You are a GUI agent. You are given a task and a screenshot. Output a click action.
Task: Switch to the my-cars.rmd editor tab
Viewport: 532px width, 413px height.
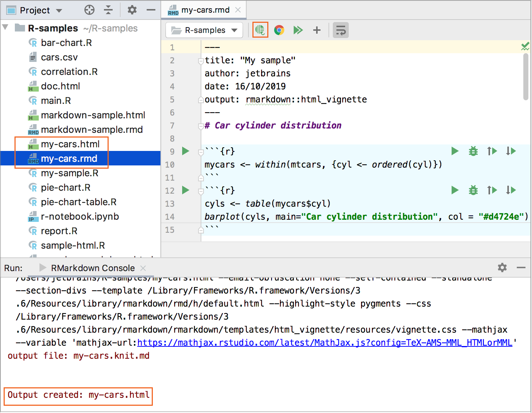203,10
